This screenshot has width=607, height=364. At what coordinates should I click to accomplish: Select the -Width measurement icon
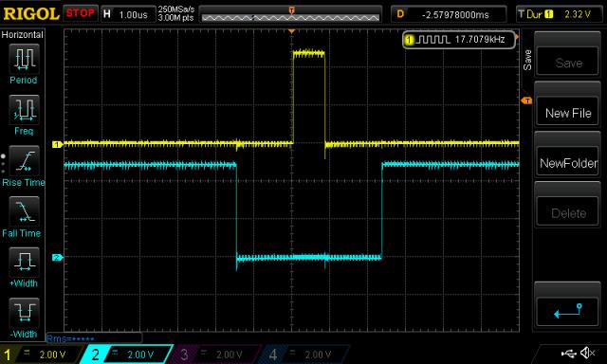pyautogui.click(x=24, y=313)
